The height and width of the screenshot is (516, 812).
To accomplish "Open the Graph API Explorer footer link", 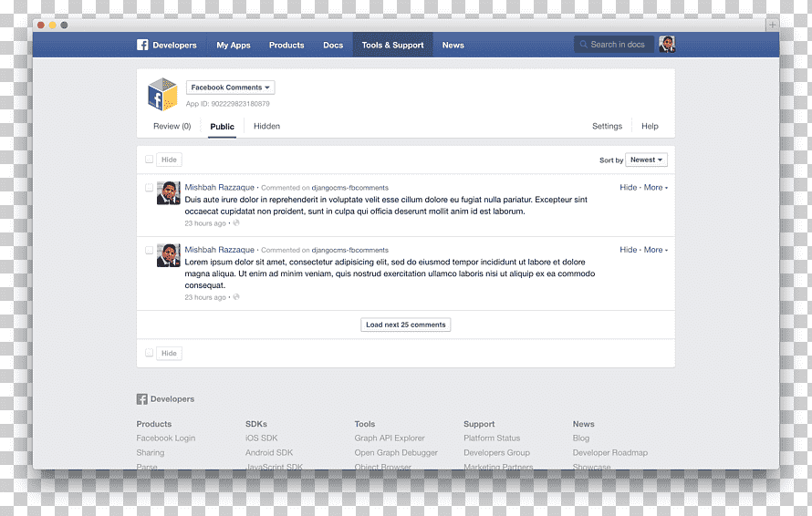I will [390, 438].
